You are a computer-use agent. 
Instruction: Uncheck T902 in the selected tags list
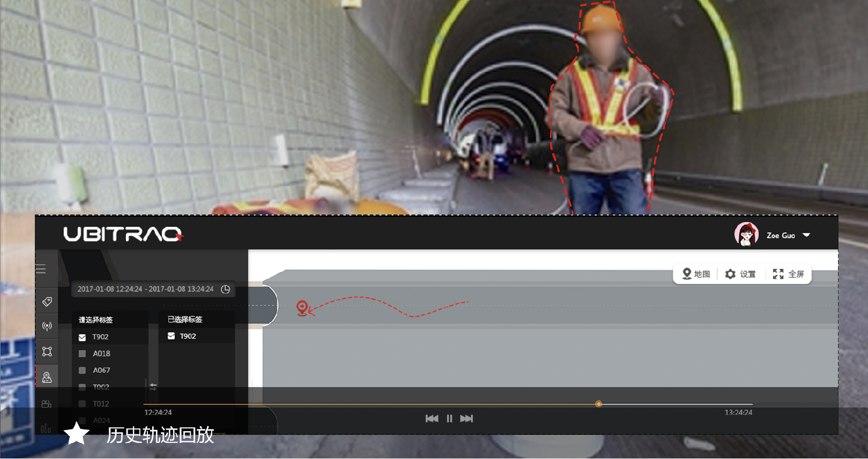171,336
